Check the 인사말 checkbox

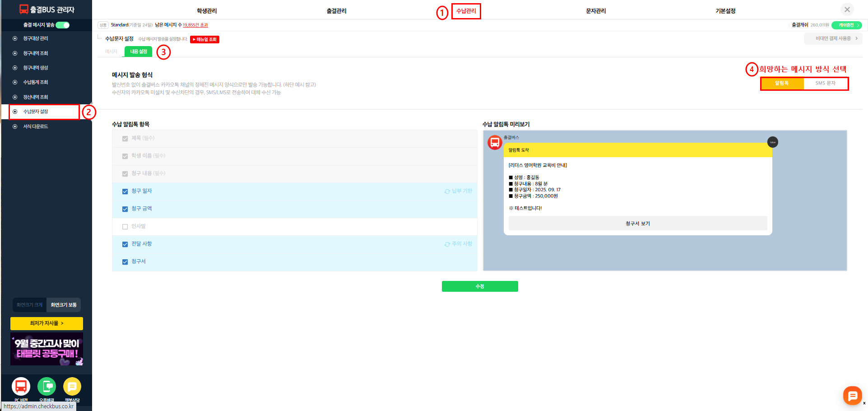point(125,227)
